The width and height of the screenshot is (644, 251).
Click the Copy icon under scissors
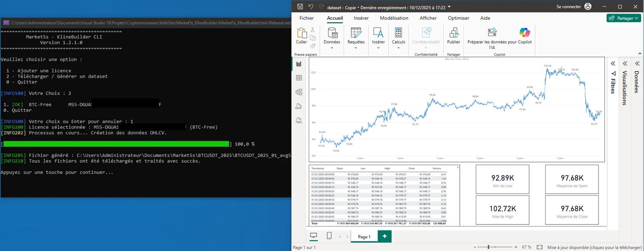313,38
